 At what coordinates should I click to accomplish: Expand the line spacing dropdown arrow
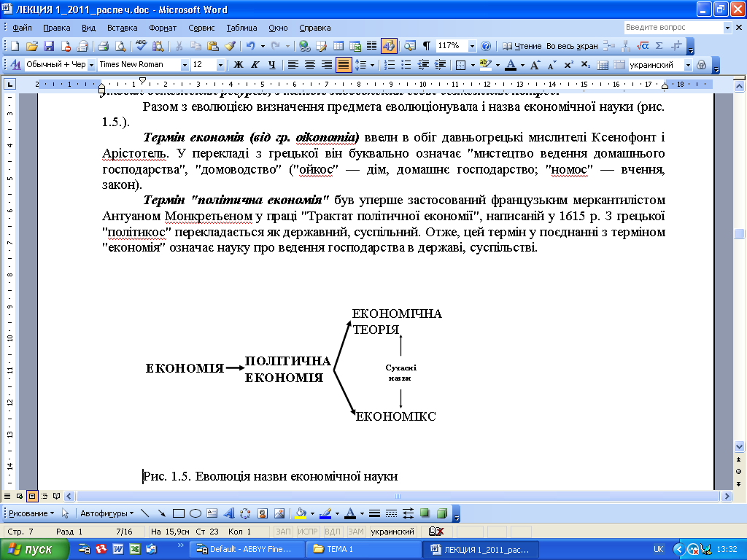372,65
